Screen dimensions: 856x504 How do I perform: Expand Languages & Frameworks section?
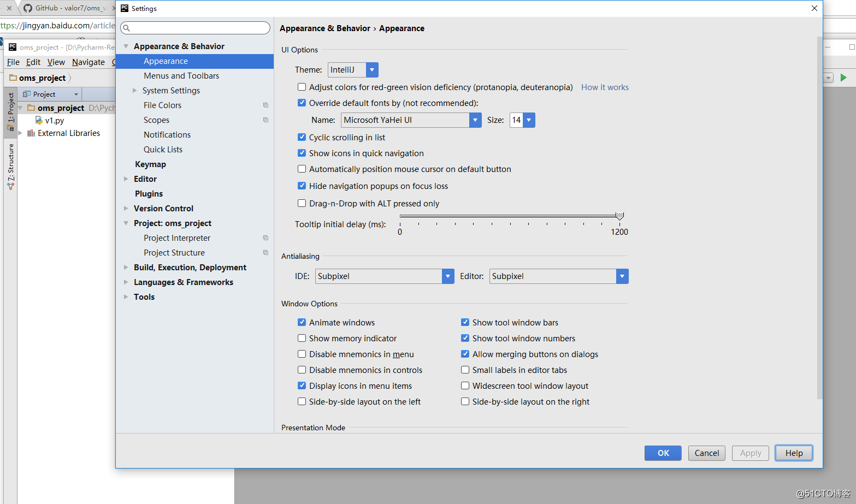pos(126,282)
